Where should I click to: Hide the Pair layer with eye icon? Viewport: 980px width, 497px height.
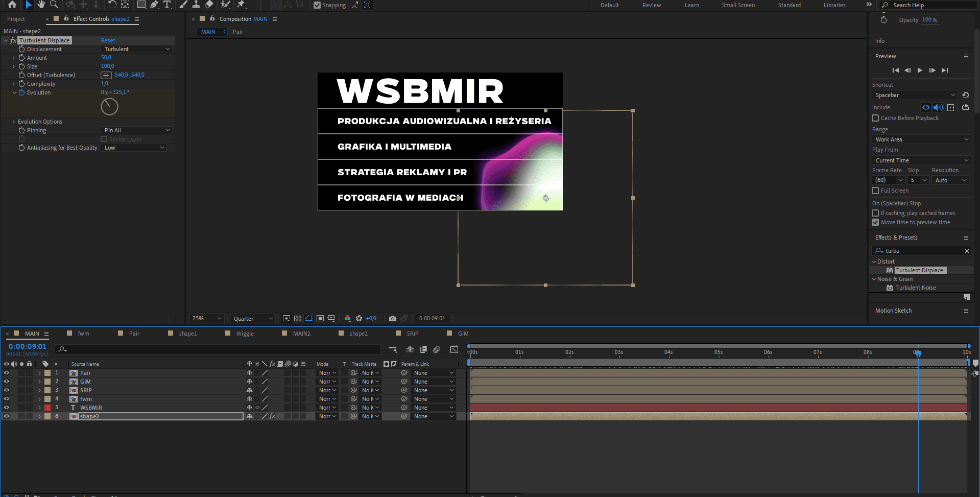pyautogui.click(x=7, y=373)
